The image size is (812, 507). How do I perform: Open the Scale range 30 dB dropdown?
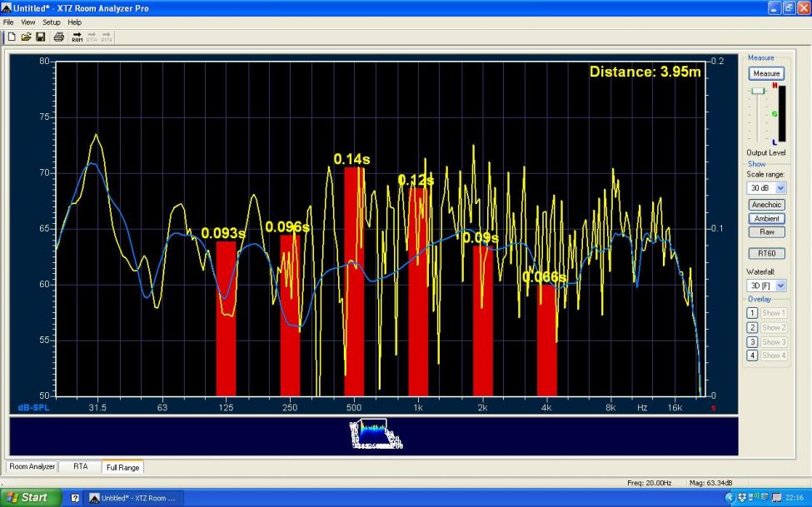point(766,188)
